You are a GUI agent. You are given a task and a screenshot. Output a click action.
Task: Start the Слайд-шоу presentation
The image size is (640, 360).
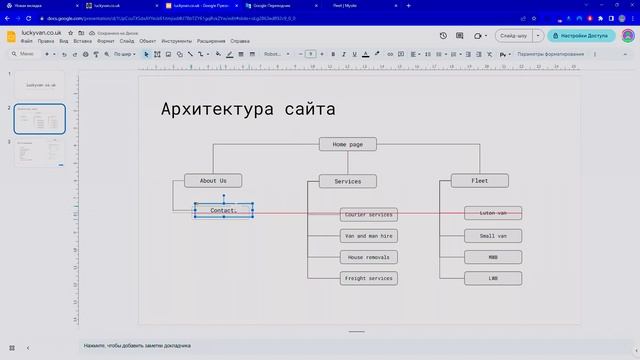(x=513, y=36)
